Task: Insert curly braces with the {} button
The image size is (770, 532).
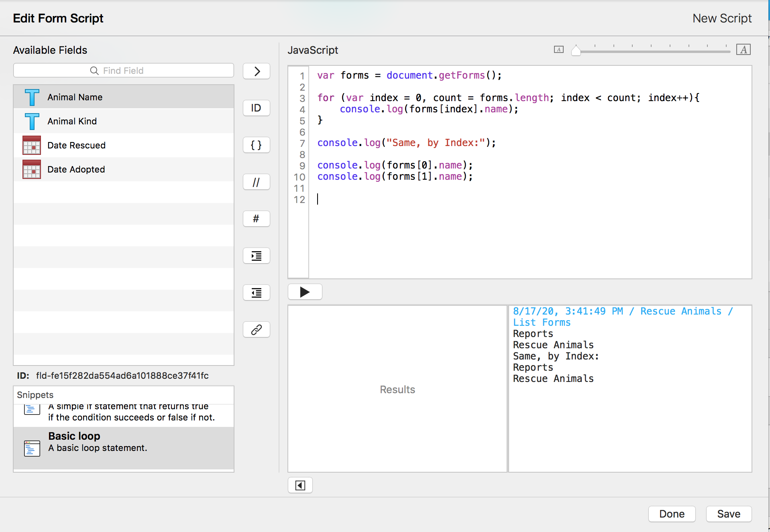Action: tap(256, 145)
